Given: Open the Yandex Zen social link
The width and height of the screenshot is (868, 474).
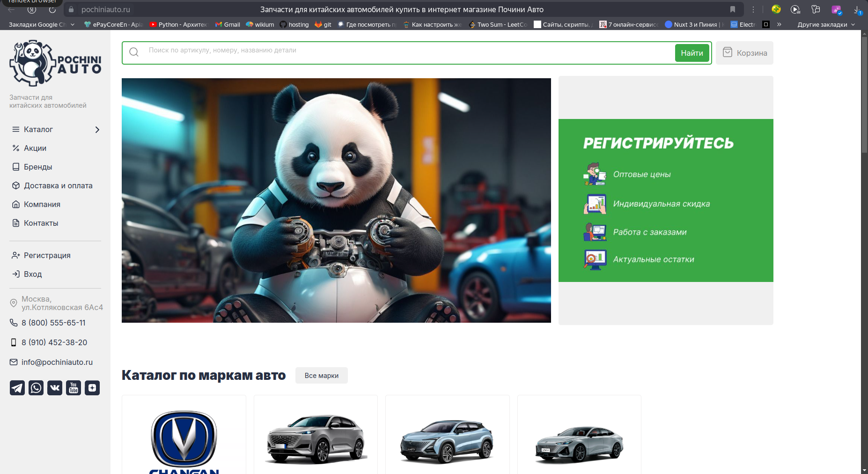Looking at the screenshot, I should coord(92,388).
